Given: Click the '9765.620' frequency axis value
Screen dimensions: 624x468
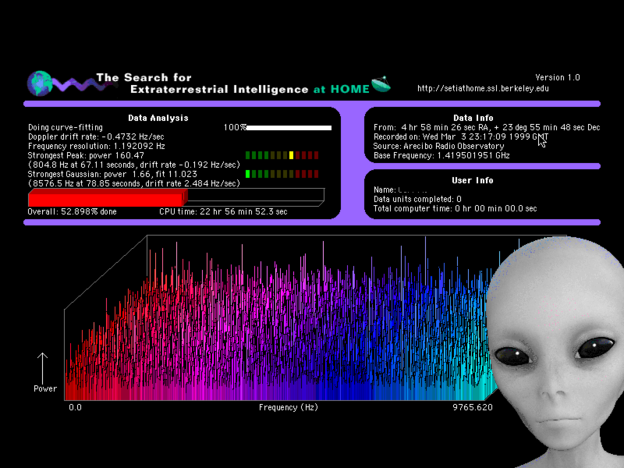Looking at the screenshot, I should click(x=472, y=407).
